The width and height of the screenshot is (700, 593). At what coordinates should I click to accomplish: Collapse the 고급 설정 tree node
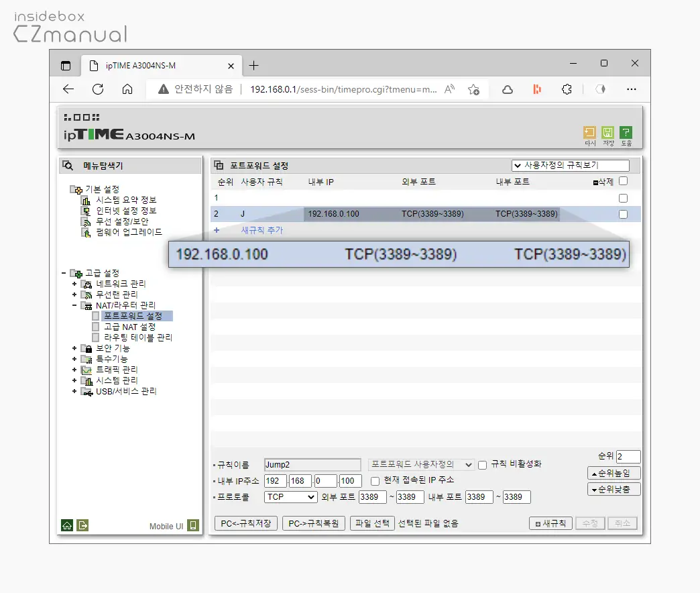[x=64, y=273]
